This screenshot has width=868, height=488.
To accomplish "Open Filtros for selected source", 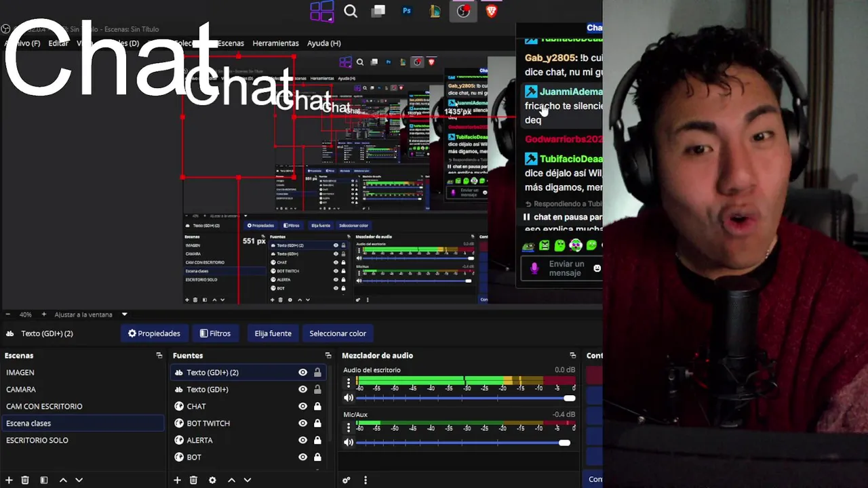I will [x=215, y=333].
